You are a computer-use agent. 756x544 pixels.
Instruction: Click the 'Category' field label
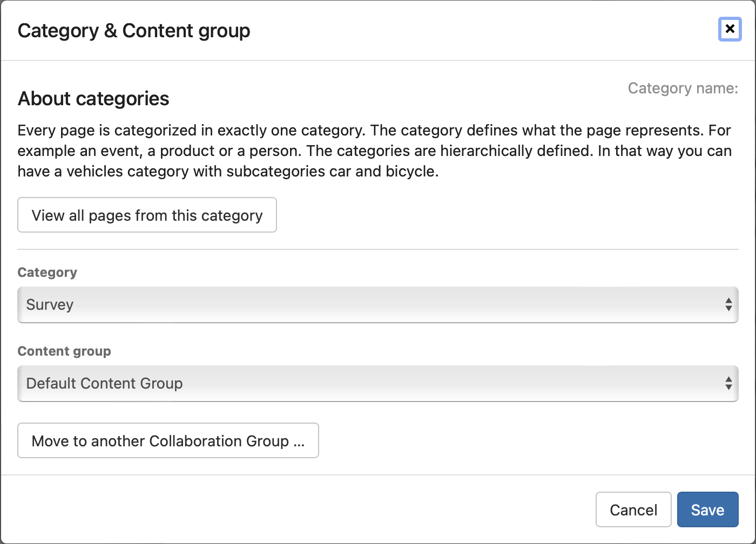tap(48, 273)
